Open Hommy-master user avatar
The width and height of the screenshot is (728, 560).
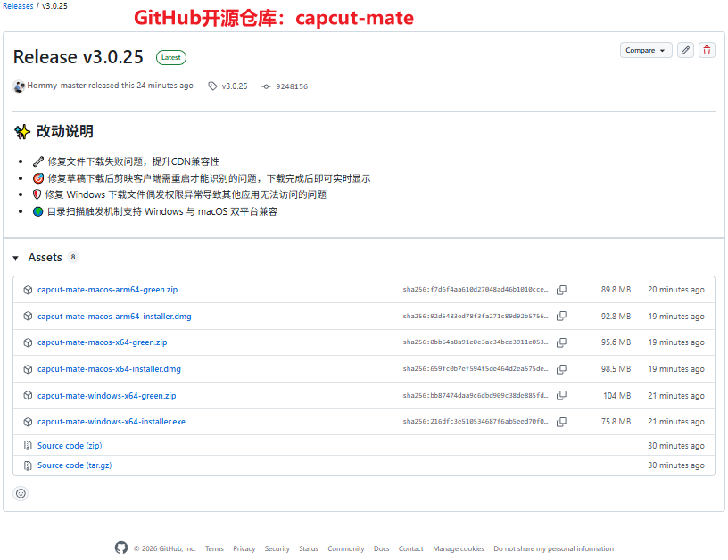(x=19, y=86)
